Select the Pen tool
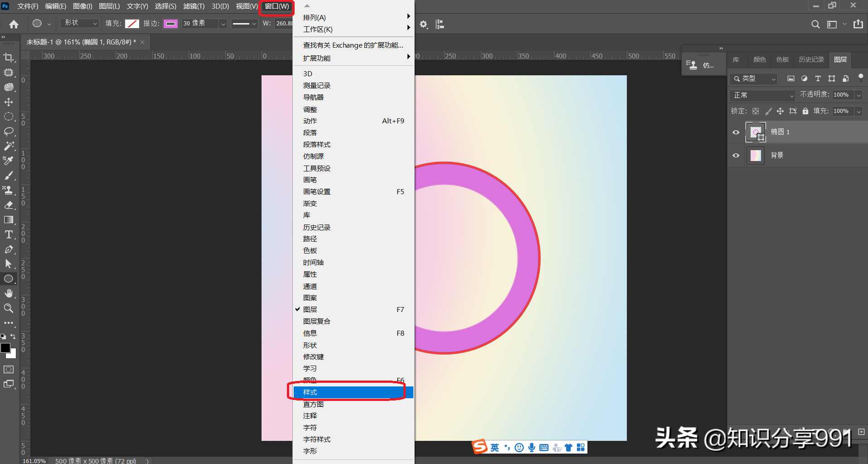The width and height of the screenshot is (868, 464). point(9,249)
